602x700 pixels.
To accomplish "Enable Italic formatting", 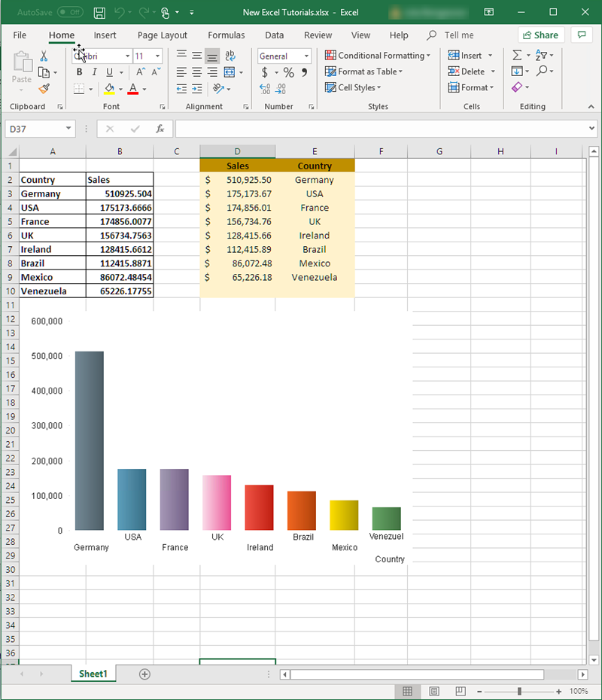I will (x=96, y=72).
